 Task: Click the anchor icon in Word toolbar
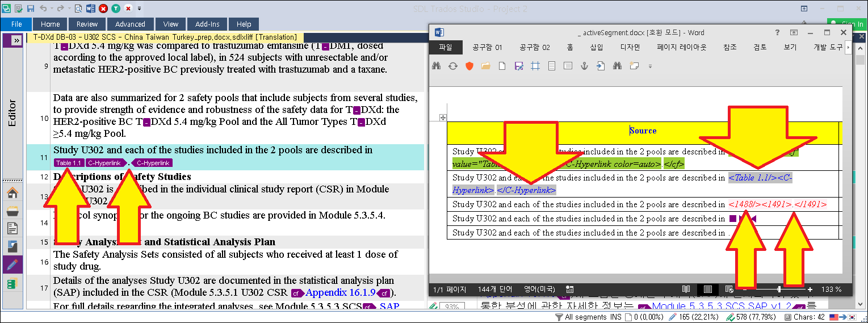pyautogui.click(x=584, y=66)
